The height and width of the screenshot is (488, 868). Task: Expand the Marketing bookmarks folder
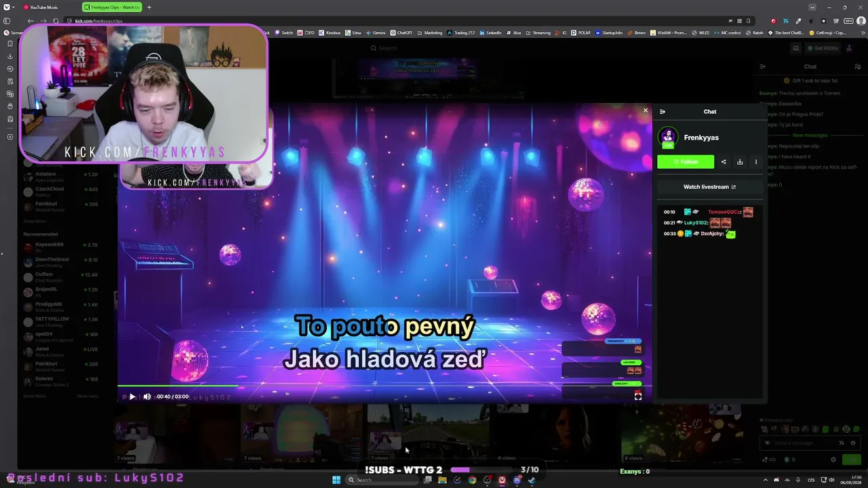(430, 33)
